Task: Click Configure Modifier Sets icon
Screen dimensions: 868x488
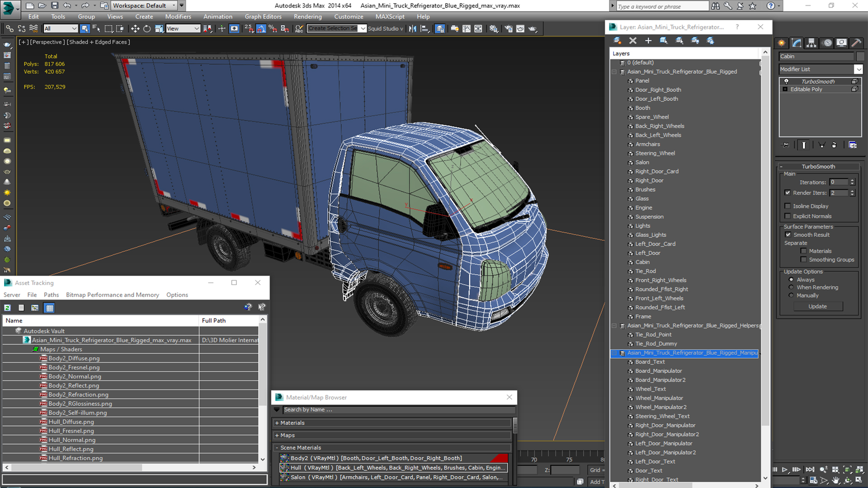Action: coord(853,145)
